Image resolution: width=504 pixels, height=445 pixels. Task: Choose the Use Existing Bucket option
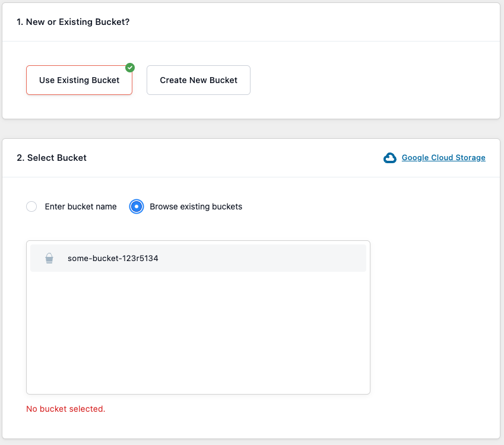[x=79, y=80]
